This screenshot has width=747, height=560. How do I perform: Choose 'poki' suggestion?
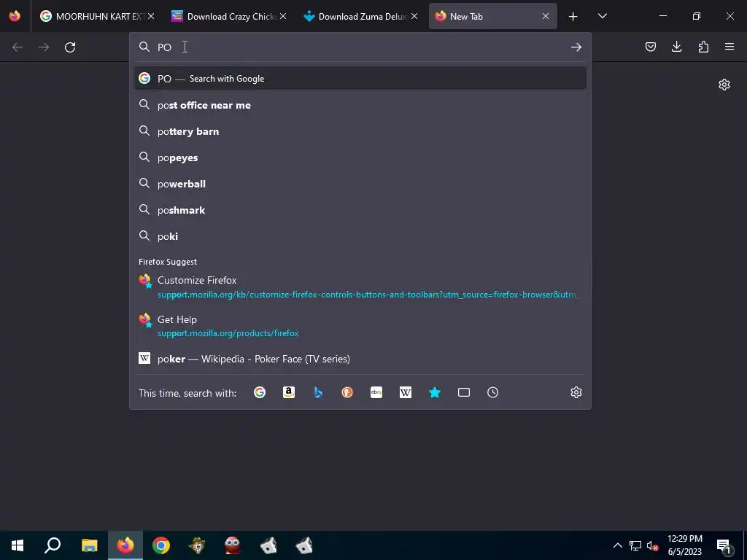(360, 236)
